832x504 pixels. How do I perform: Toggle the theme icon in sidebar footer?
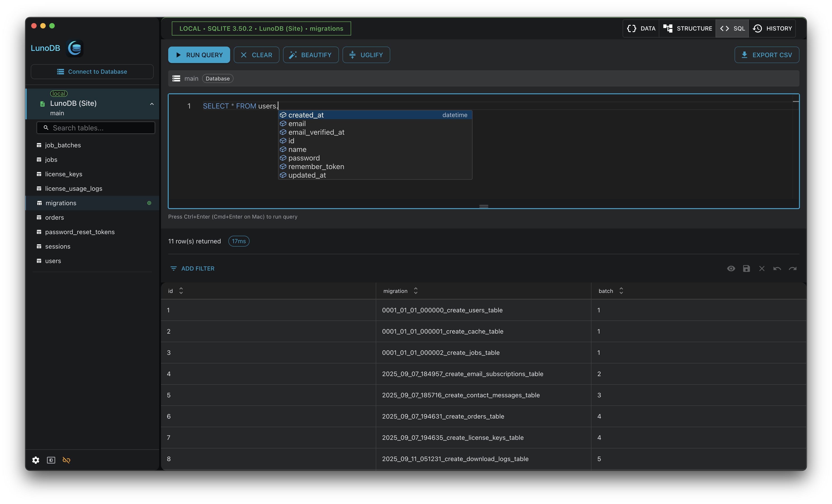pos(51,460)
